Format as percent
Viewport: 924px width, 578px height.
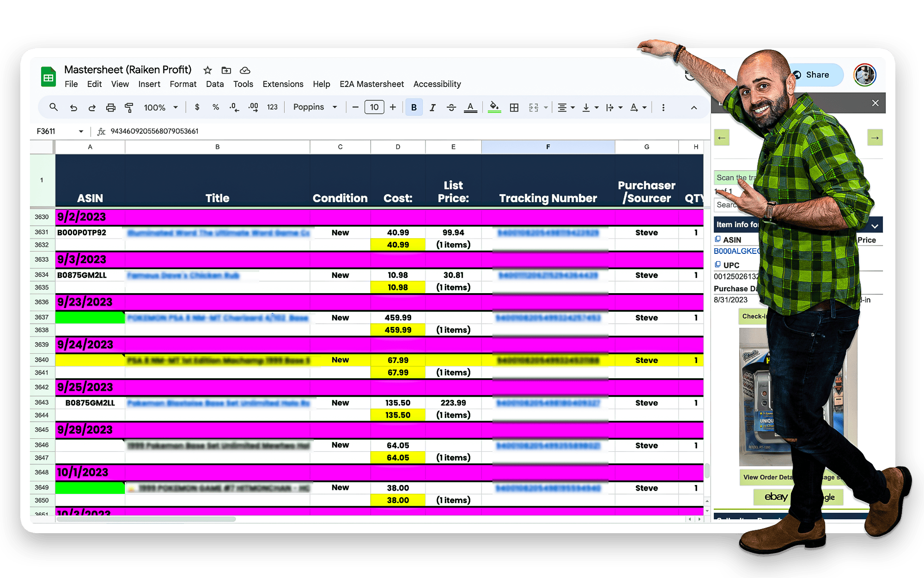(x=216, y=107)
